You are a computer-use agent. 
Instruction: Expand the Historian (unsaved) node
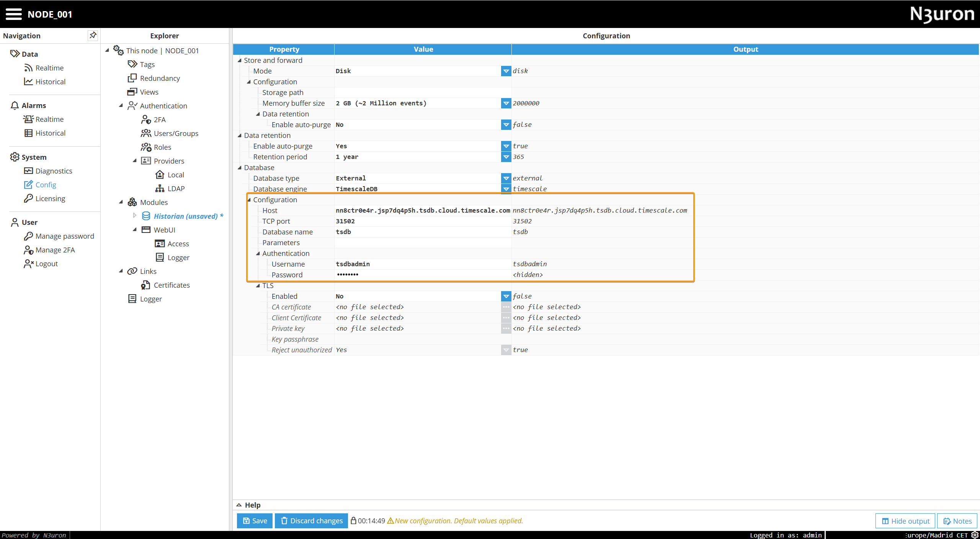135,216
